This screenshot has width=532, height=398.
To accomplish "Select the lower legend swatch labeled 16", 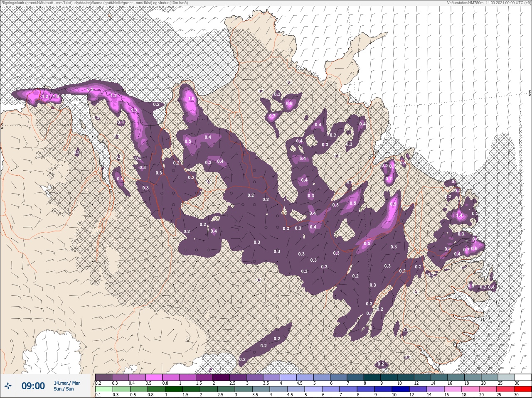I will coord(453,389).
